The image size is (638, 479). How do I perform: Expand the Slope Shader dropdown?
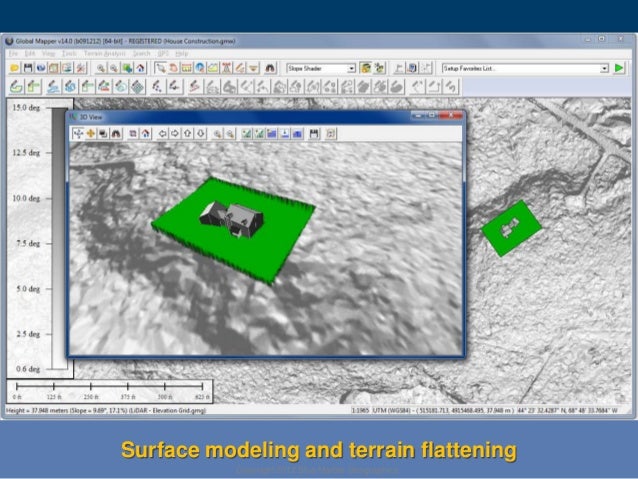351,68
